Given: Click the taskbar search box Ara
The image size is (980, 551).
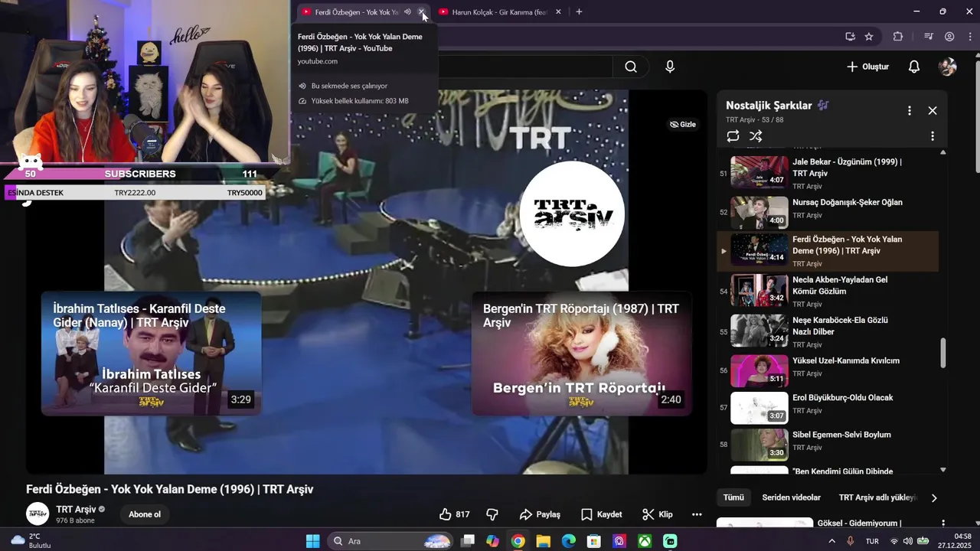Looking at the screenshot, I should pyautogui.click(x=392, y=541).
